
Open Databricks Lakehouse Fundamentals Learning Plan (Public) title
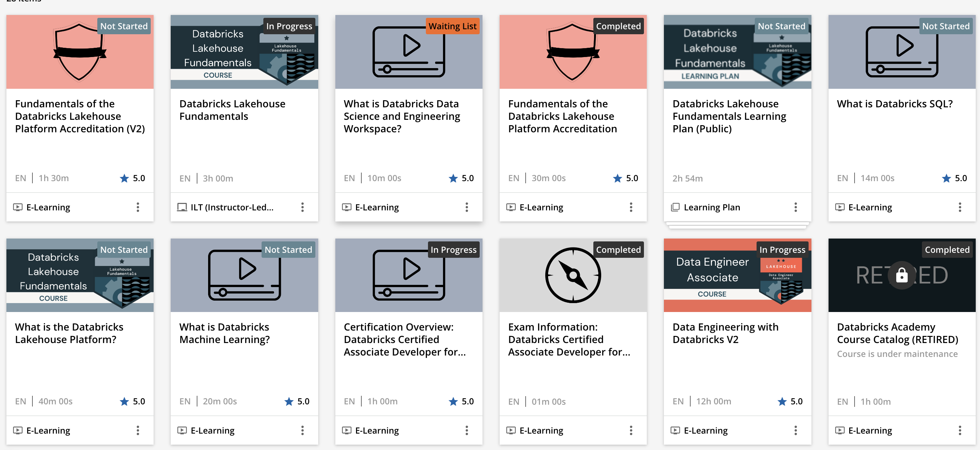click(x=729, y=116)
